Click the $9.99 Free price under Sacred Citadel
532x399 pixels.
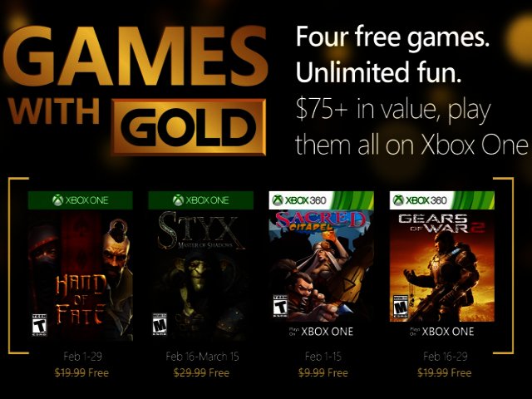(323, 373)
